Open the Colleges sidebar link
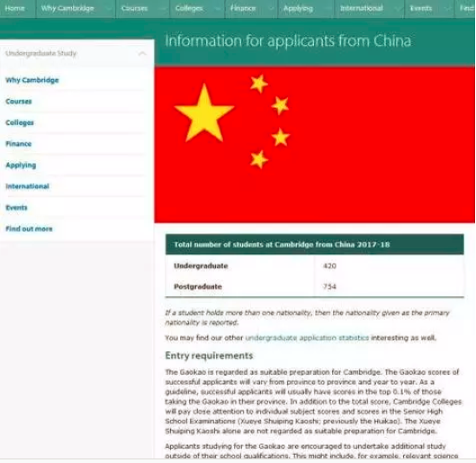Viewport: 476px width, 463px height. tap(20, 123)
